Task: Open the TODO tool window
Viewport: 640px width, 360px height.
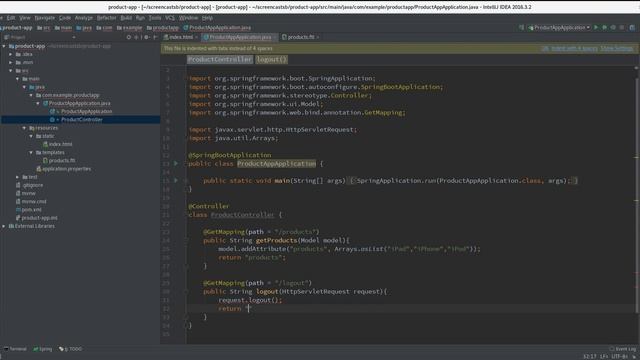Action: pyautogui.click(x=71, y=349)
